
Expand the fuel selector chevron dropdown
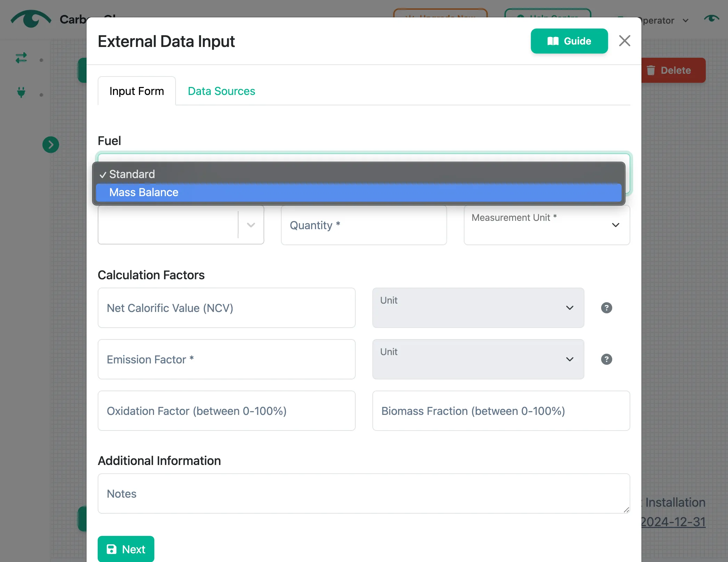click(251, 225)
